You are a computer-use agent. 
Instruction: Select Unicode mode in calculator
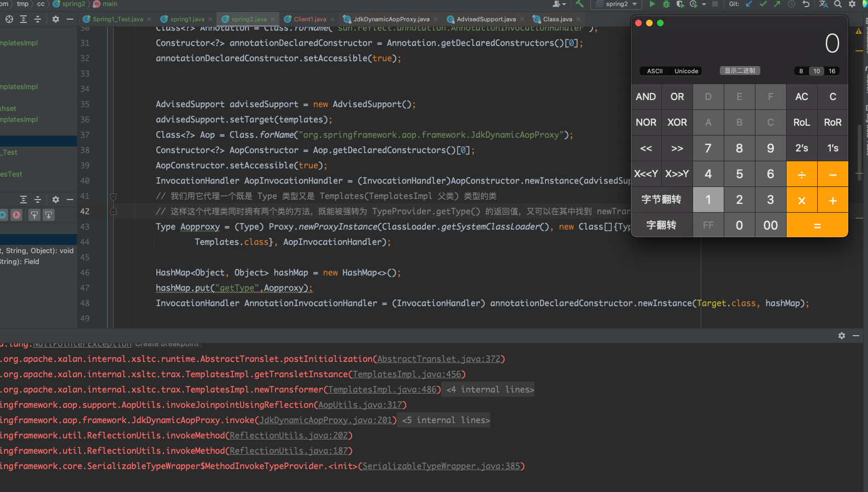click(x=686, y=71)
